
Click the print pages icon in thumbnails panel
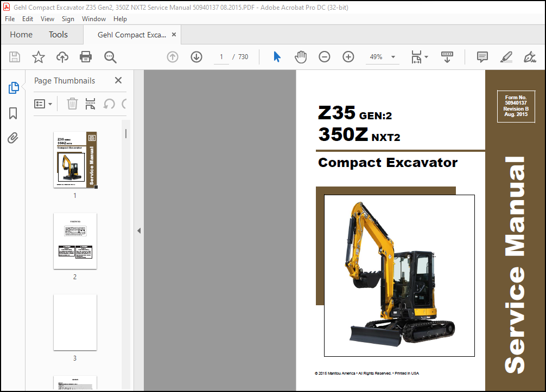click(90, 104)
